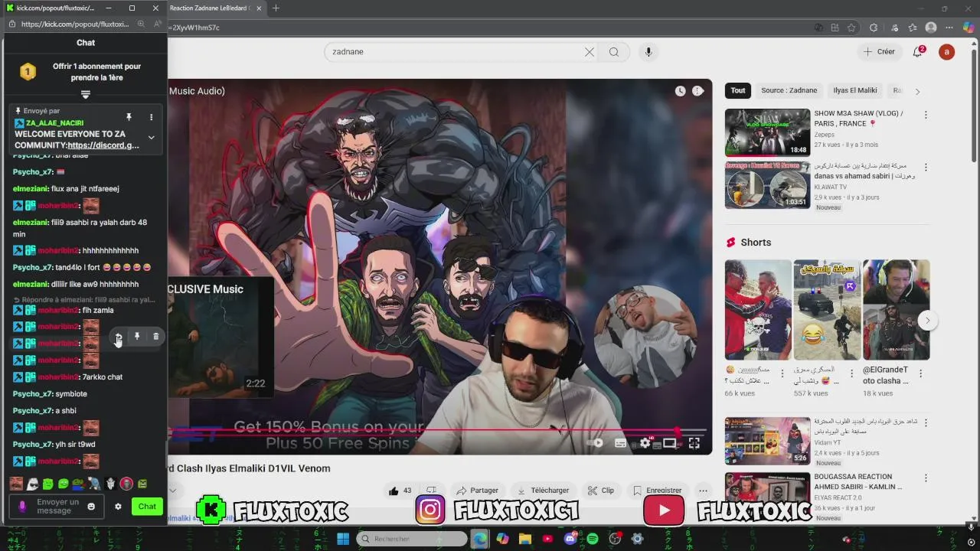980x551 pixels.
Task: Open options for danas vs ahamad sabiri video
Action: [x=926, y=167]
